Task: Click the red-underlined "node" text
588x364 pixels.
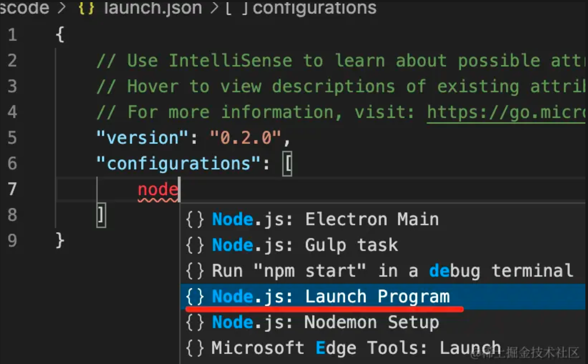Action: 158,189
